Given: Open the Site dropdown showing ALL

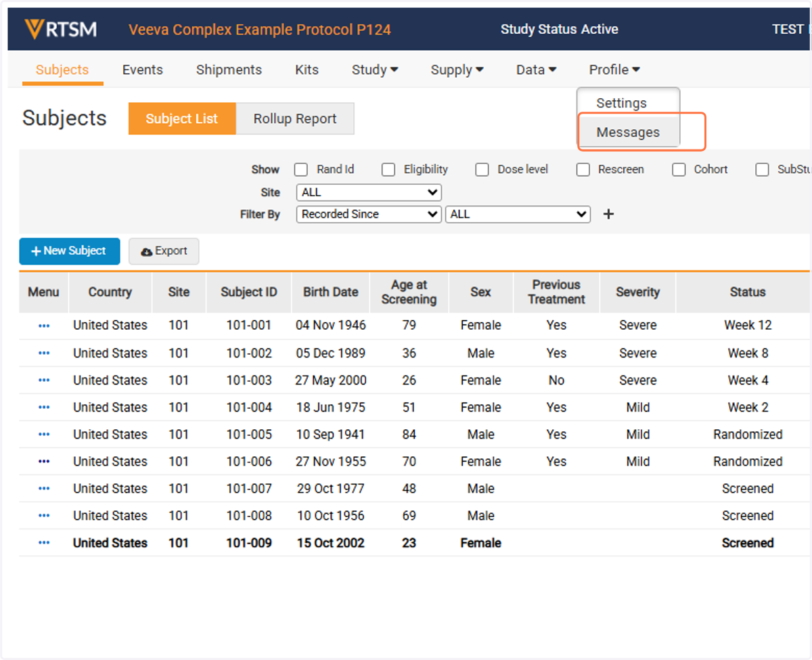Looking at the screenshot, I should pyautogui.click(x=369, y=192).
